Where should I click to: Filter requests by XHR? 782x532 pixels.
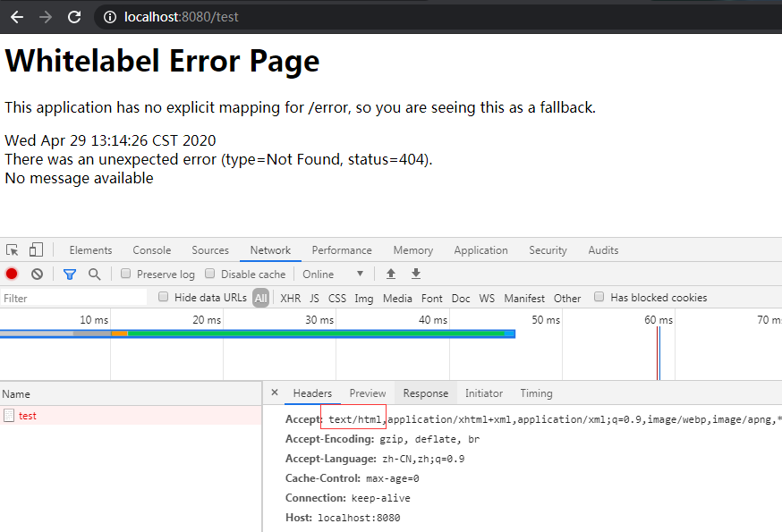click(290, 298)
